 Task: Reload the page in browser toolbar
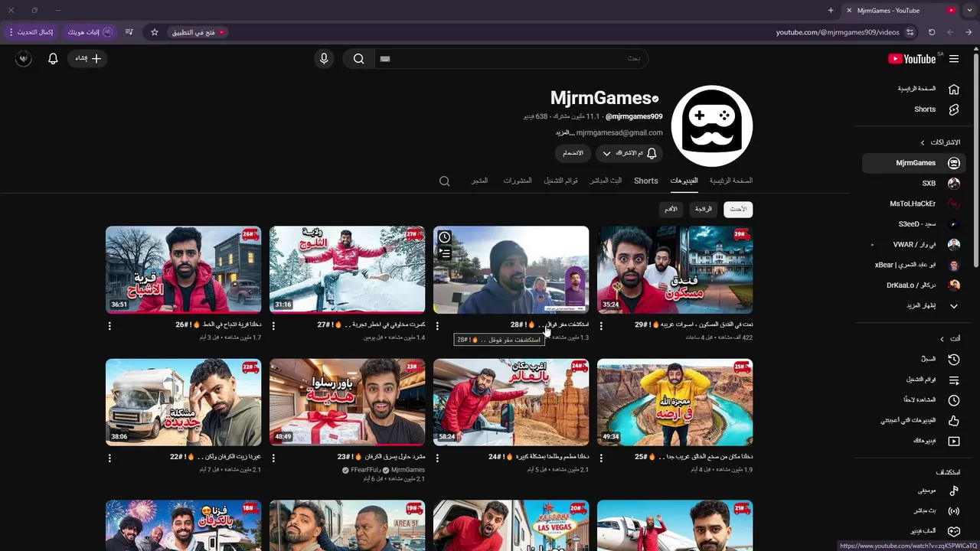click(932, 32)
